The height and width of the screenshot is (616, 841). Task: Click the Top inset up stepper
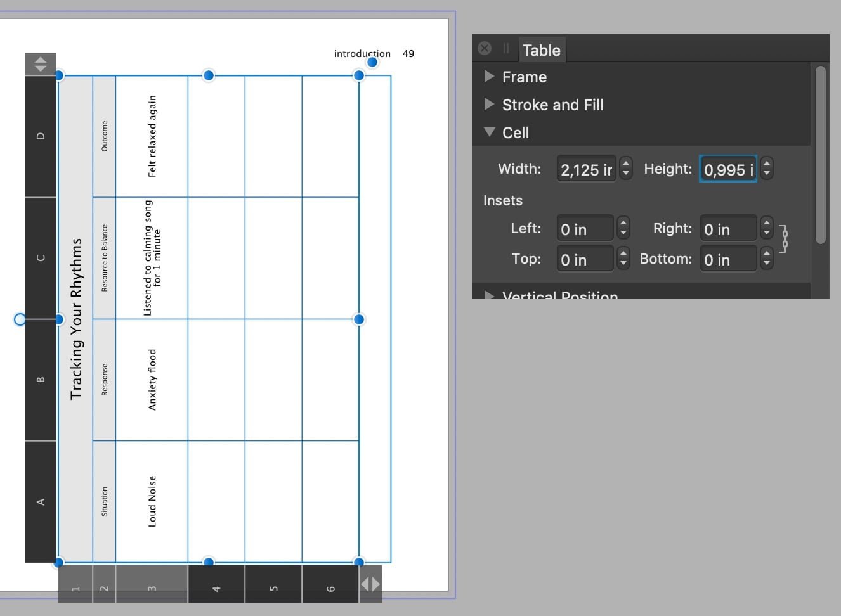(622, 254)
